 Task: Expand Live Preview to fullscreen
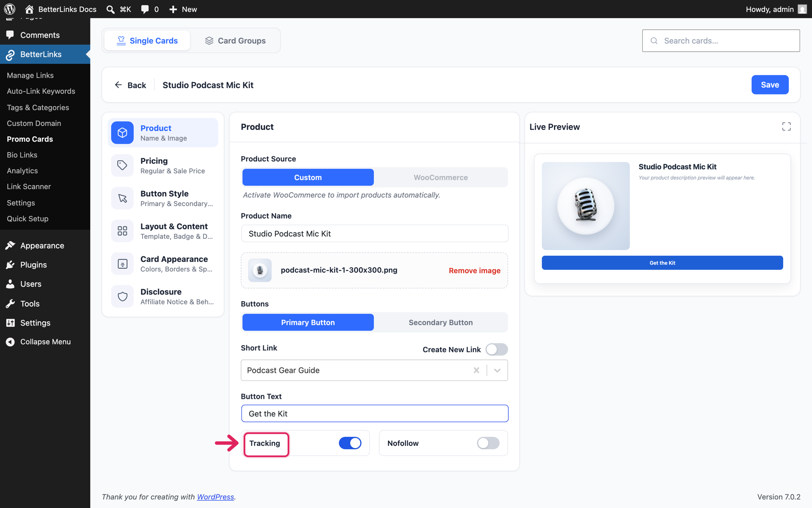786,127
